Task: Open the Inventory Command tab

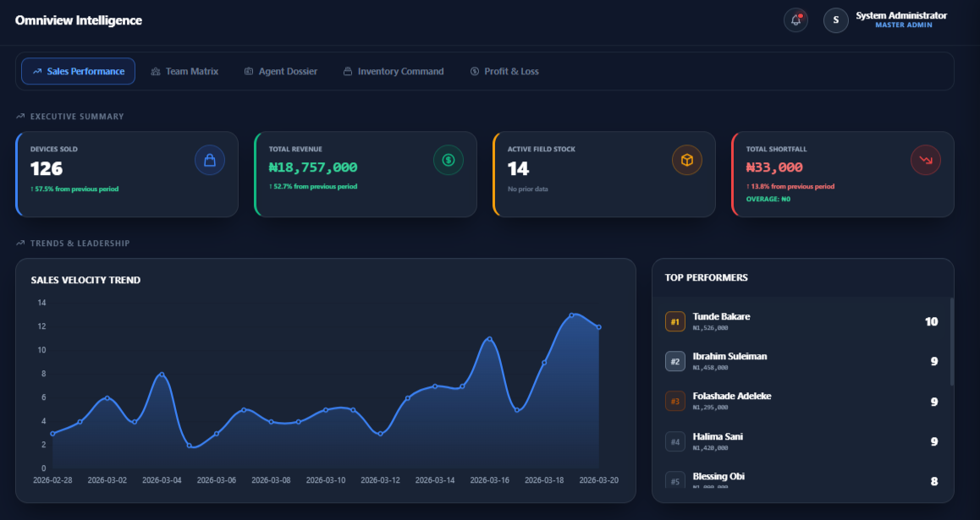Action: tap(394, 71)
